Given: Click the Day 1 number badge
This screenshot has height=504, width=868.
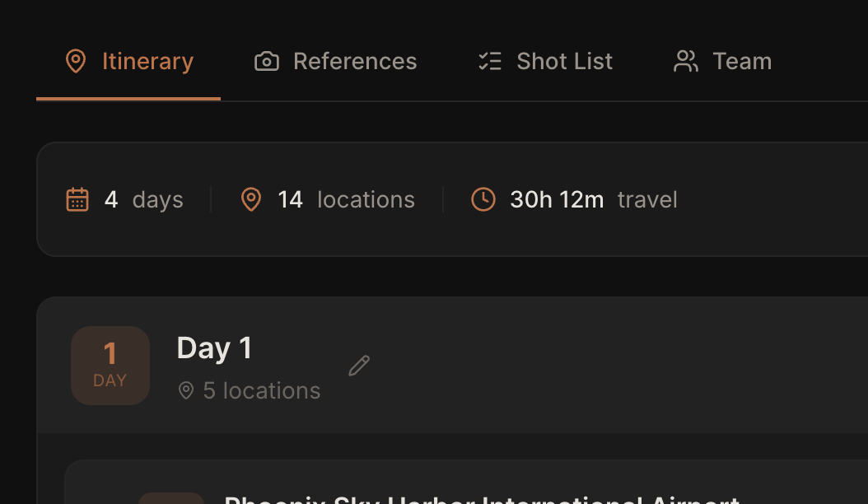Looking at the screenshot, I should click(110, 365).
